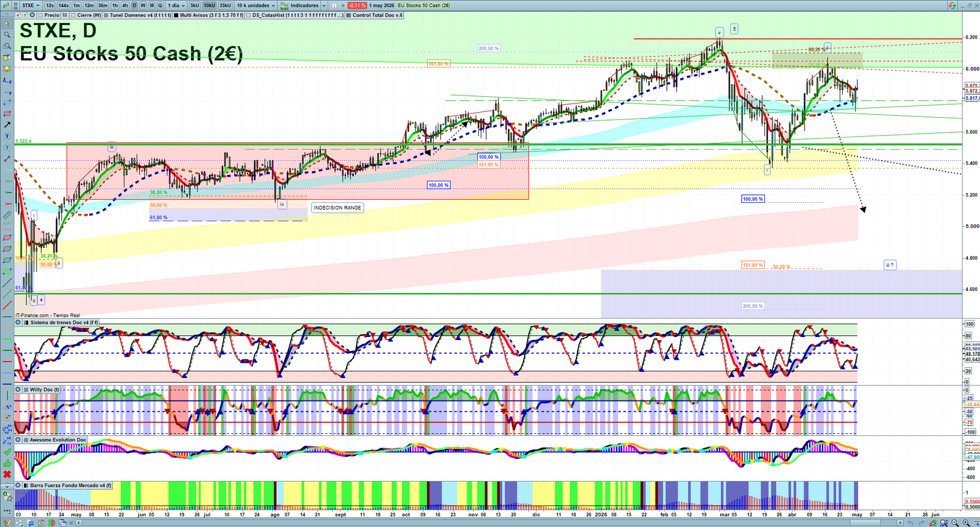The height and width of the screenshot is (527, 980).
Task: Click the green plus icon before Precio
Action: coord(25,15)
